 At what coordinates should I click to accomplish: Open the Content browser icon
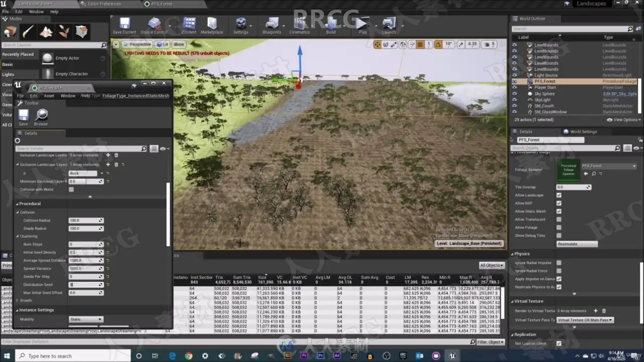189,24
